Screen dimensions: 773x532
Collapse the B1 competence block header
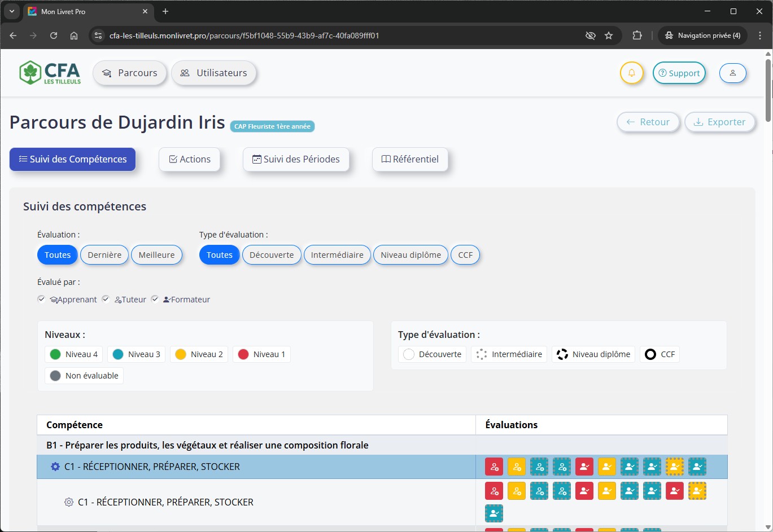(207, 445)
